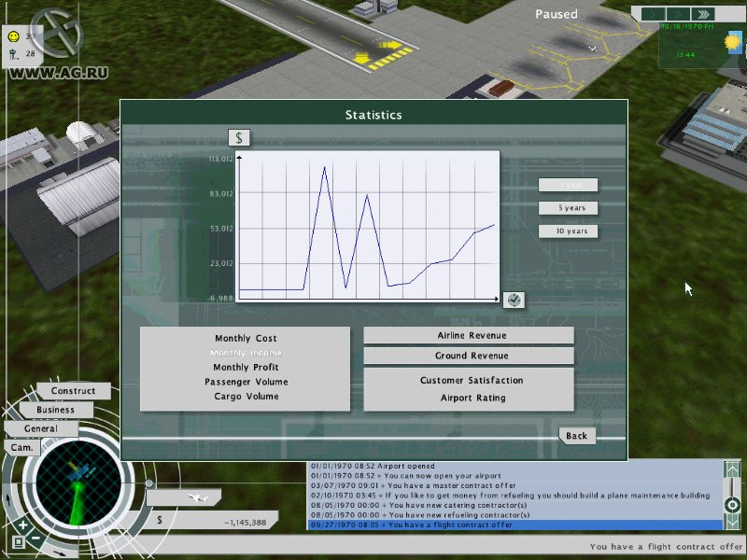The image size is (747, 560).
Task: Show Monthly Cost statistics
Action: 246,339
